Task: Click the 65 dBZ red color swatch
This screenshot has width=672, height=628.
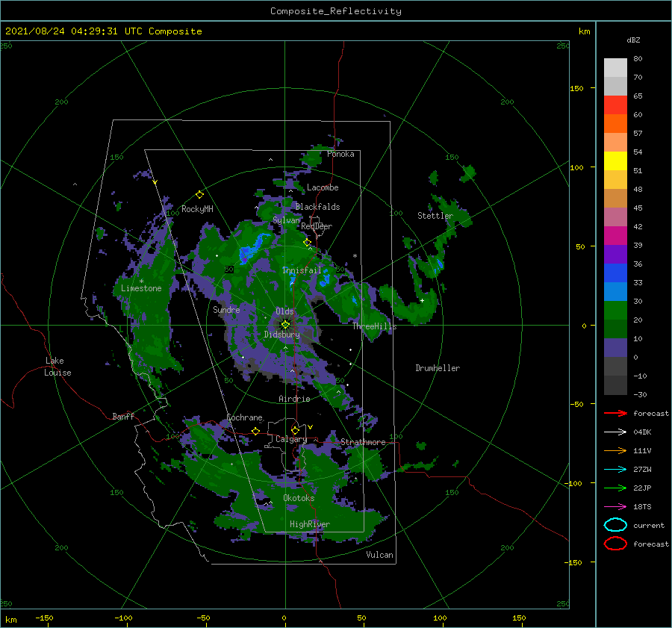Action: pyautogui.click(x=615, y=105)
